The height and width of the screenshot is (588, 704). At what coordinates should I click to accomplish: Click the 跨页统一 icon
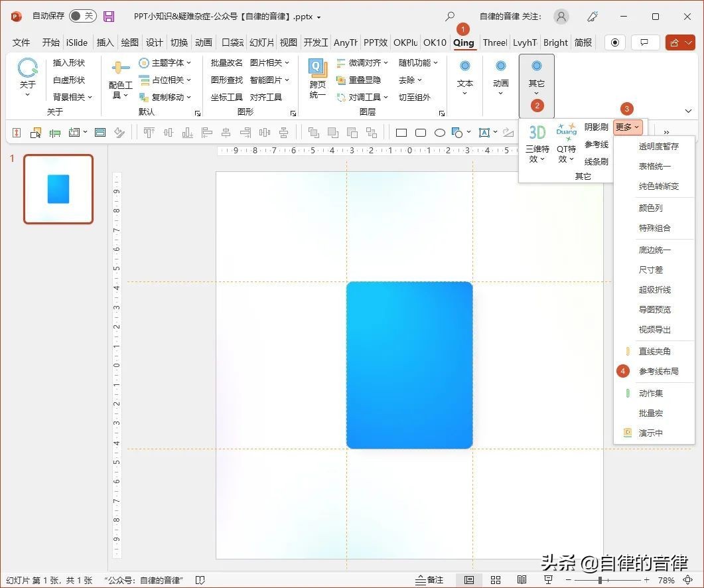point(318,78)
